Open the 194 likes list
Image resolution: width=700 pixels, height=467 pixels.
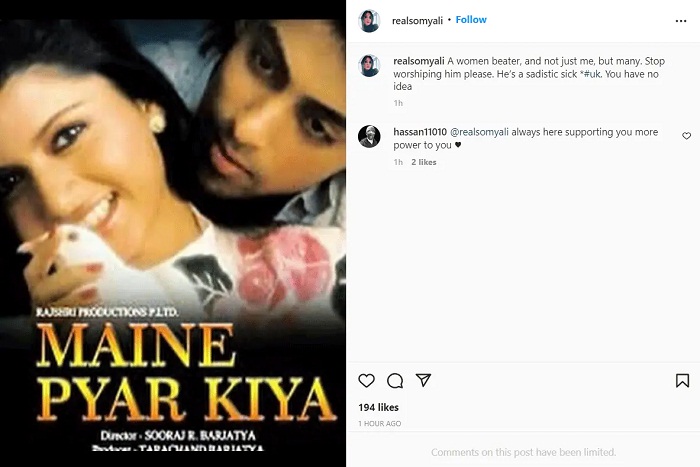pyautogui.click(x=379, y=407)
